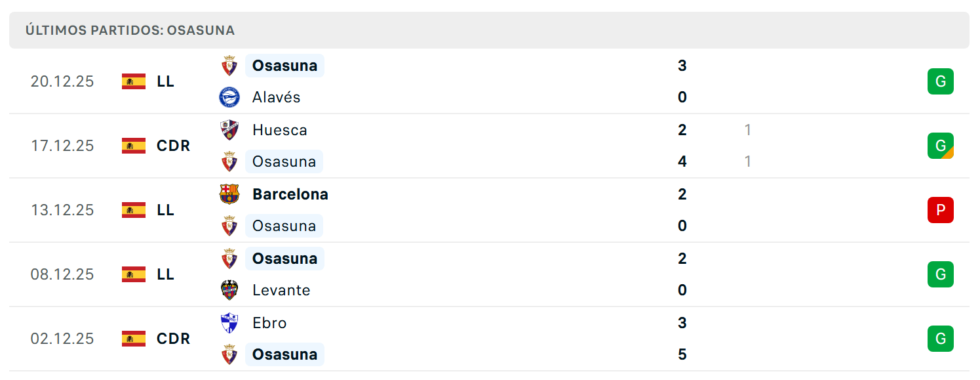
Task: Click the Alavés club crest icon
Action: pos(229,97)
